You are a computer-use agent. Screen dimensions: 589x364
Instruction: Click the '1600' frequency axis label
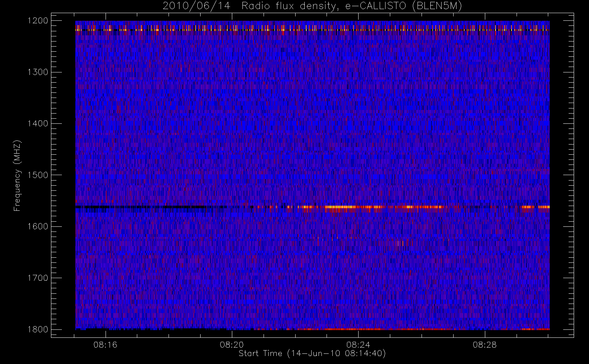[x=38, y=226]
